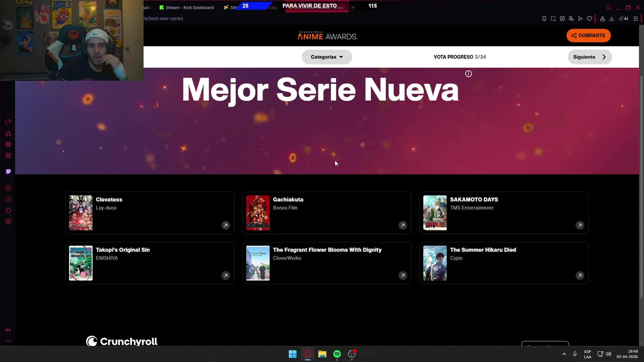Open browser easy setup menu icon
The height and width of the screenshot is (362, 644).
click(635, 19)
